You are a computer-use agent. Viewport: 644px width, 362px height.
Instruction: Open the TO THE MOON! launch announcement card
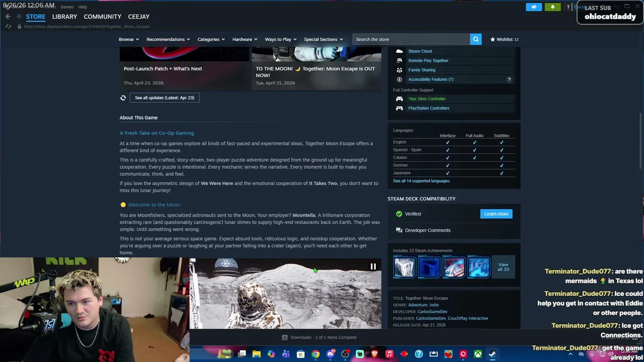316,68
